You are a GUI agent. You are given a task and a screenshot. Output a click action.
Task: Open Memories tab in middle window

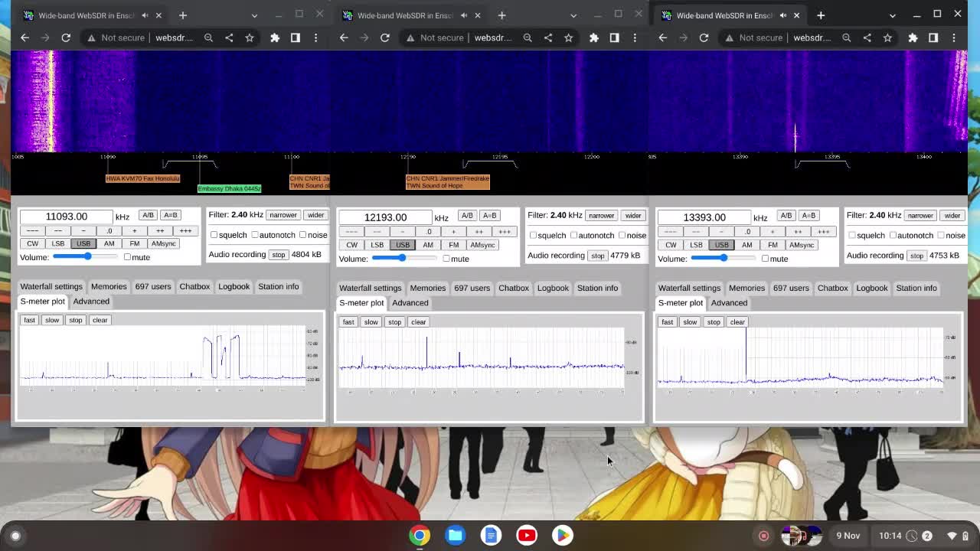pyautogui.click(x=428, y=288)
